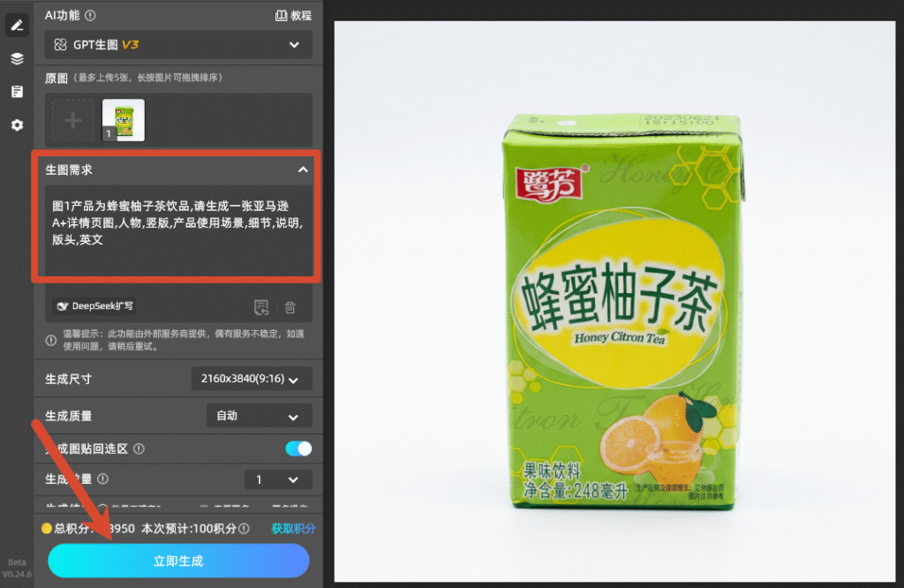
Task: Clear prompt with the trash icon
Action: tap(290, 307)
